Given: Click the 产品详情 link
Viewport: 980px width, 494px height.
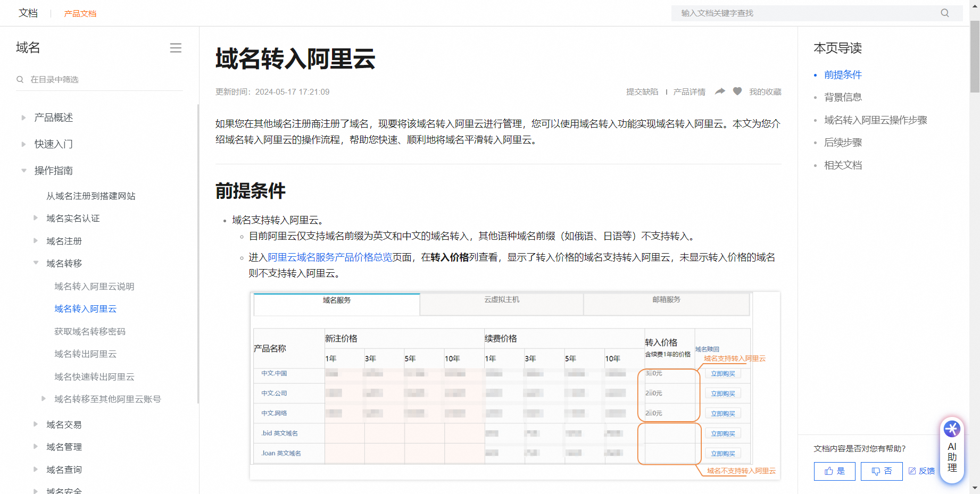Looking at the screenshot, I should [x=690, y=92].
